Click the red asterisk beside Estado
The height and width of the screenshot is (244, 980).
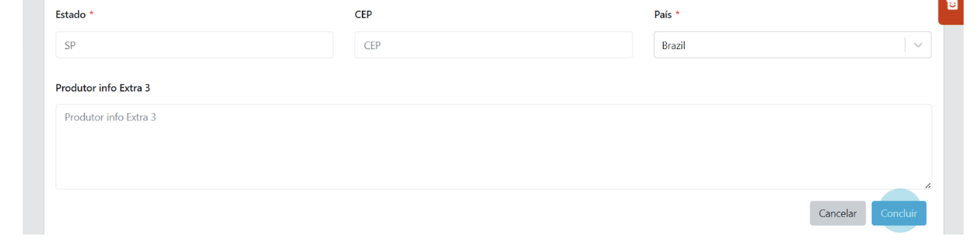point(91,13)
